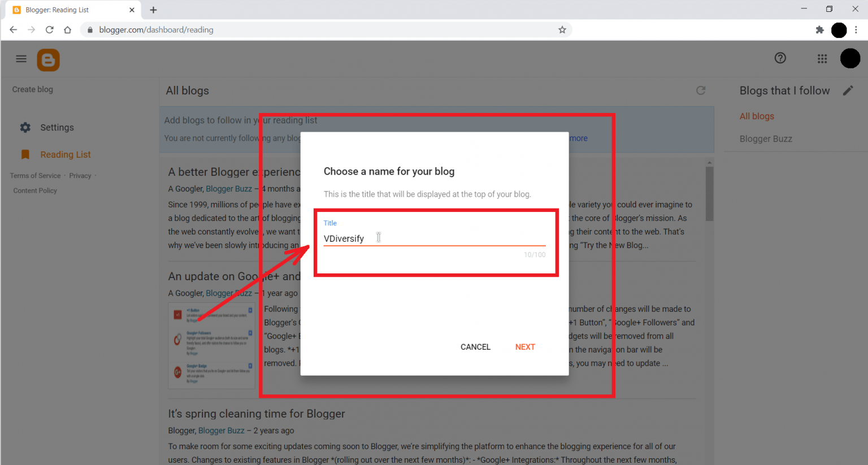
Task: Open Settings via the gear icon
Action: click(25, 127)
